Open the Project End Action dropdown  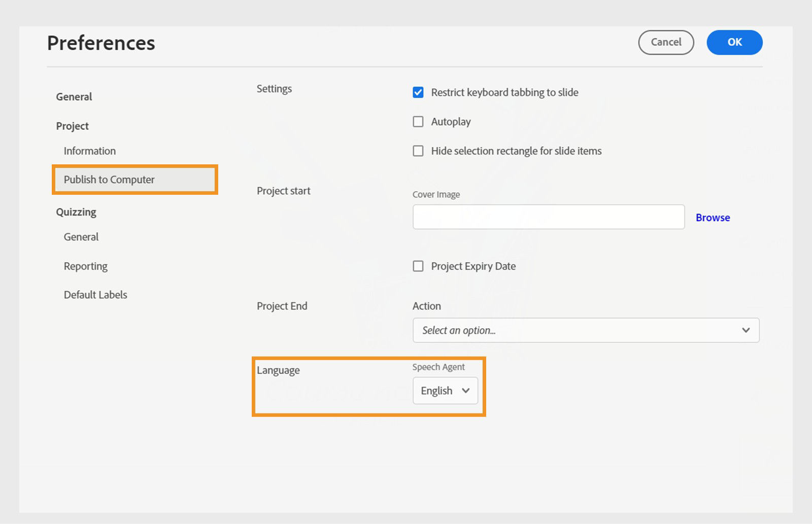(586, 330)
